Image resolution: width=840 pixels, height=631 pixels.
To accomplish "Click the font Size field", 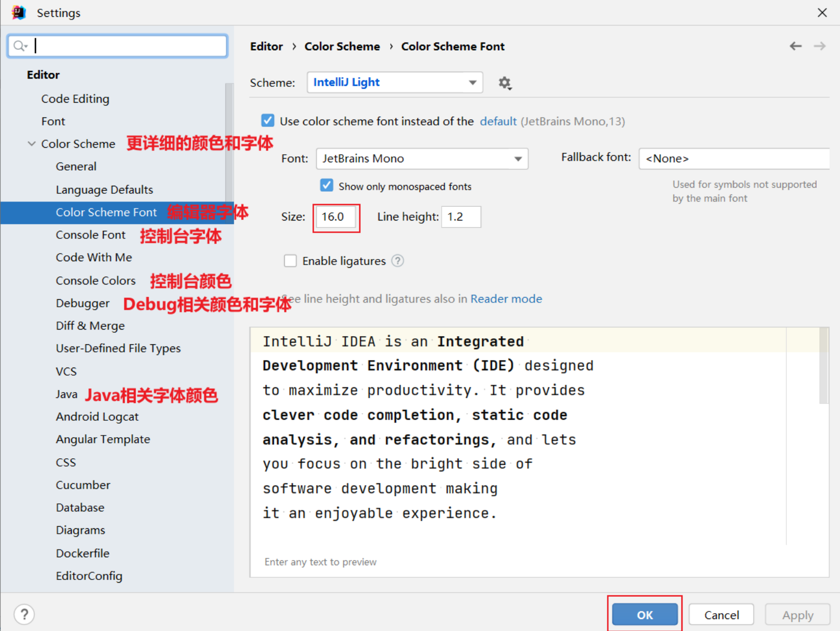I will [336, 217].
